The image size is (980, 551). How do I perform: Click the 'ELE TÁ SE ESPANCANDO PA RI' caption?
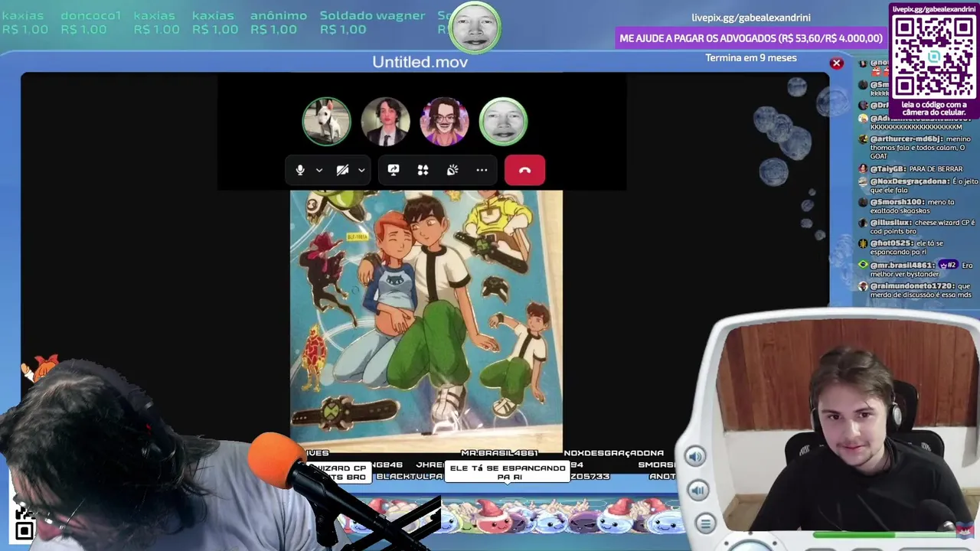pyautogui.click(x=508, y=472)
